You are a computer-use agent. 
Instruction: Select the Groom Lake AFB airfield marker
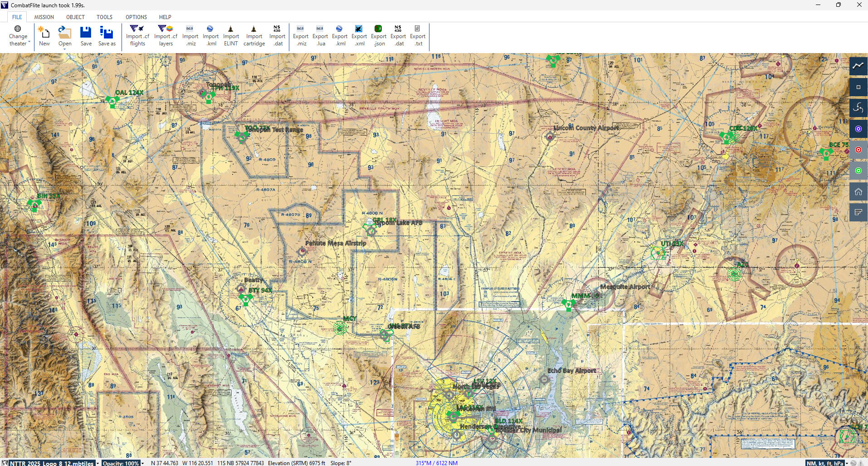pyautogui.click(x=371, y=231)
